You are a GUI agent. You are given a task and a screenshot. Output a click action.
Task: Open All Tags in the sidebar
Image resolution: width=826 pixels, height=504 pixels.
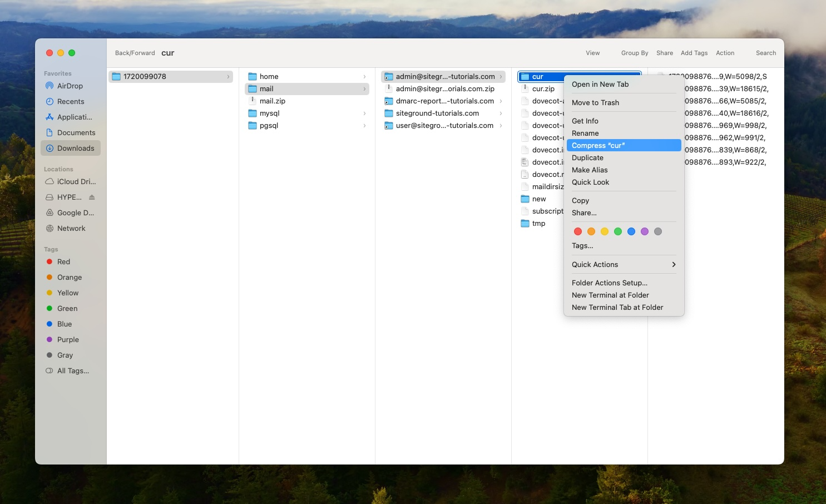point(72,370)
